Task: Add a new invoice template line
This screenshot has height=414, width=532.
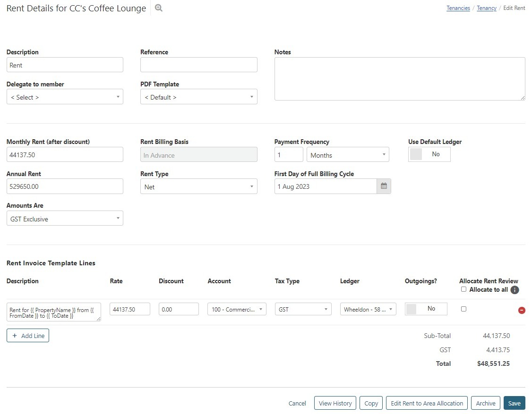Action: [28, 336]
